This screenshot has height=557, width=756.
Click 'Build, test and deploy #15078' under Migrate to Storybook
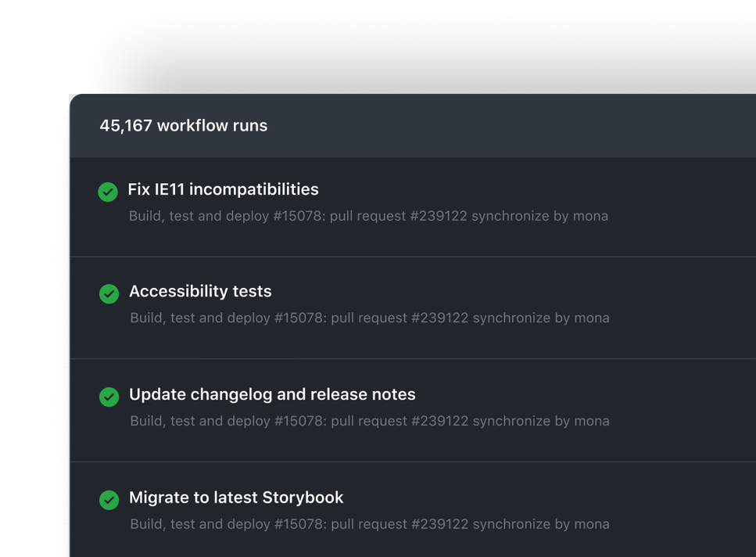(226, 524)
